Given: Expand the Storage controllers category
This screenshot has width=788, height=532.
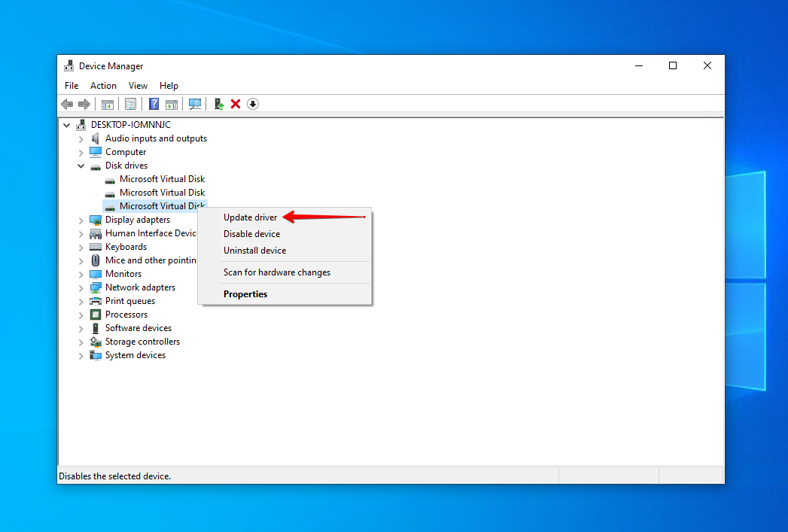Looking at the screenshot, I should point(81,342).
